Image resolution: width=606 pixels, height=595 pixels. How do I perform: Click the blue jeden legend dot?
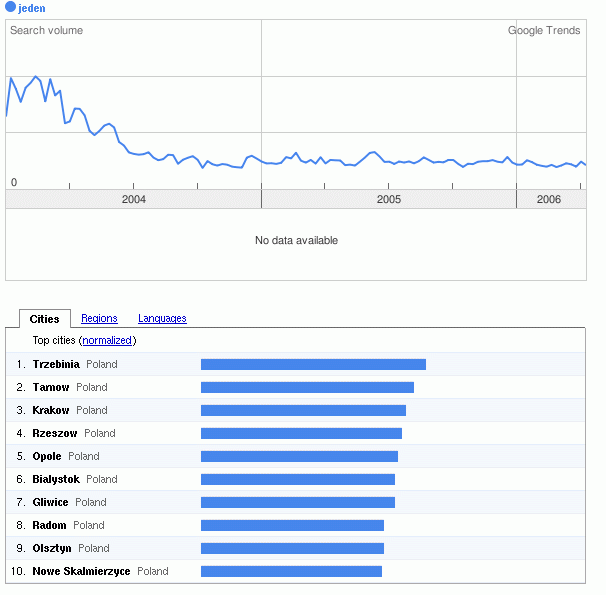point(11,8)
